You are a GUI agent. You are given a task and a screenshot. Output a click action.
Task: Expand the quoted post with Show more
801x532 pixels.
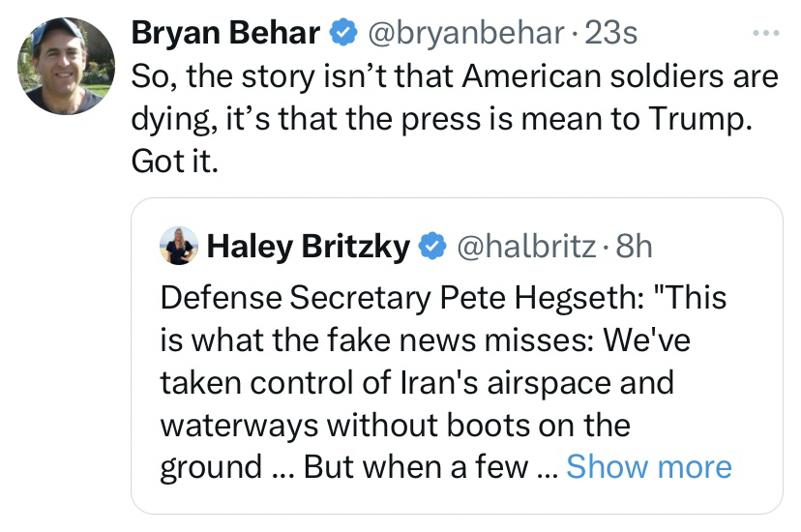coord(648,466)
